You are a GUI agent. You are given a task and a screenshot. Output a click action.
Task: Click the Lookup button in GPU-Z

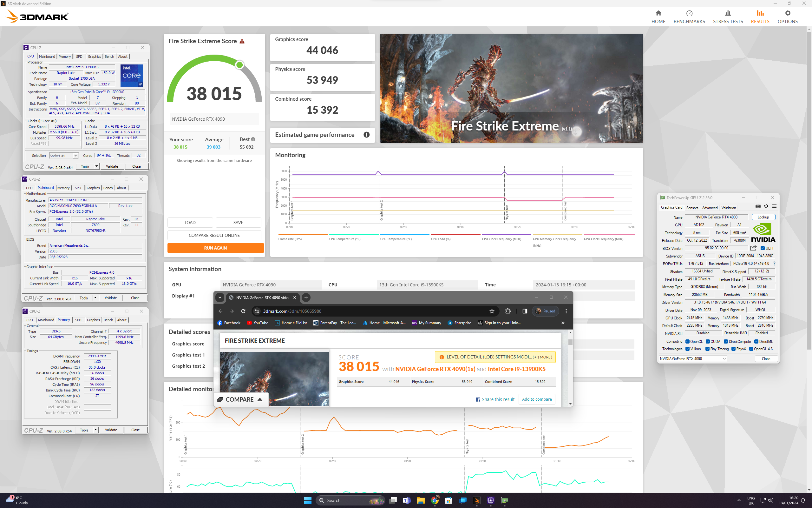tap(763, 217)
